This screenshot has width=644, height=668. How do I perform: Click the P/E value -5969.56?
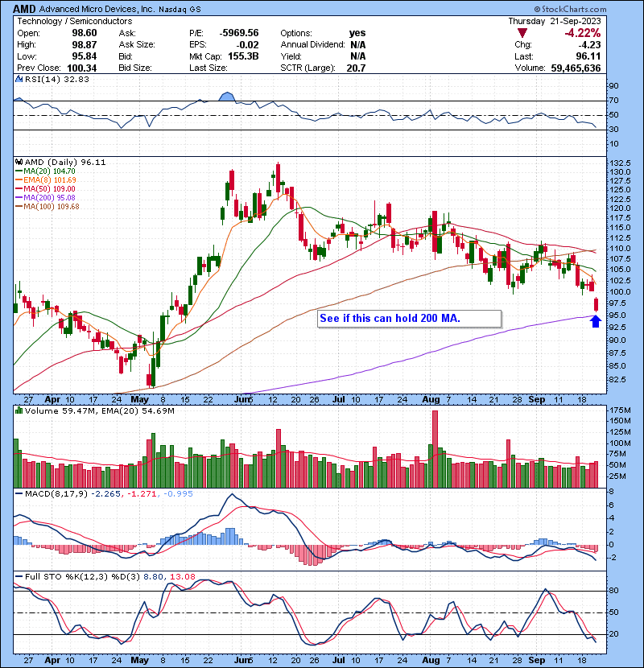pos(239,33)
